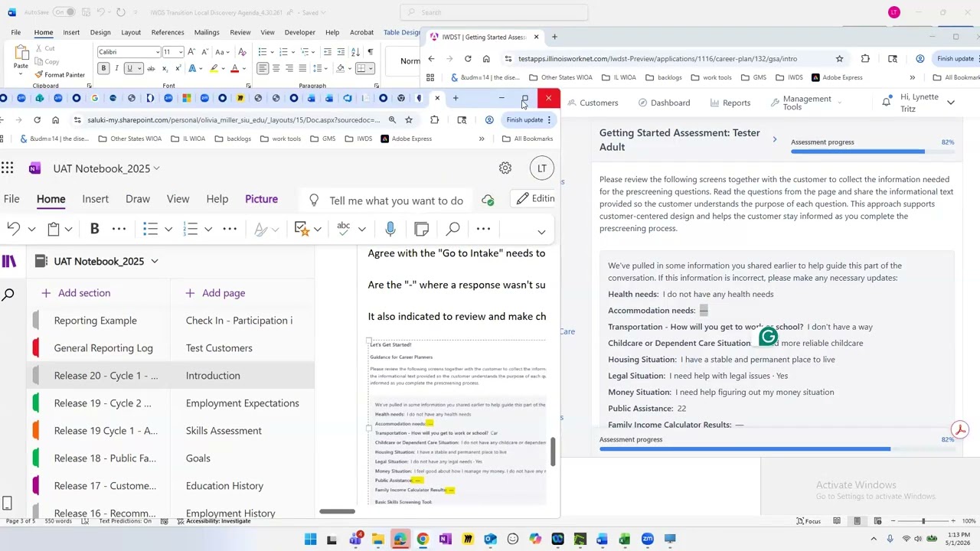
Task: Click the IWDS notification bell icon
Action: tap(887, 102)
